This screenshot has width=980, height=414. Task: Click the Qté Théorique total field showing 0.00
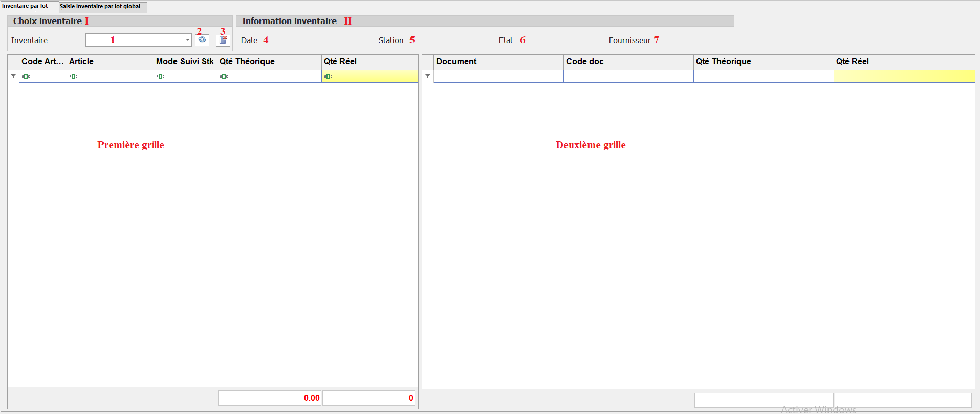pos(269,398)
